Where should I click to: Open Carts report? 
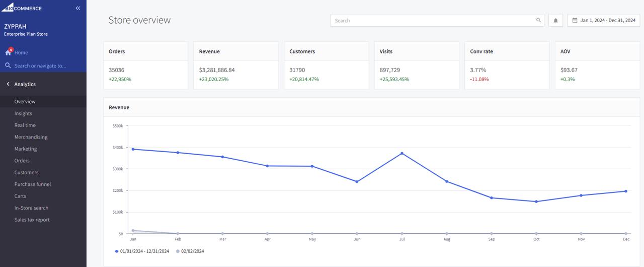click(x=43, y=196)
